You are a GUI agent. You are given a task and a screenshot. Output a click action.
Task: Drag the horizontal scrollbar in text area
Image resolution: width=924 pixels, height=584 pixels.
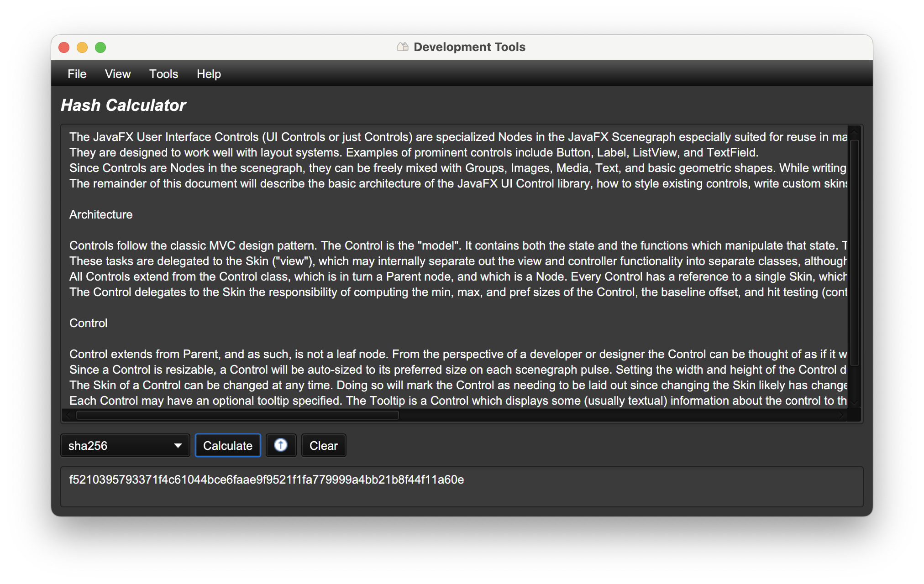coord(229,418)
